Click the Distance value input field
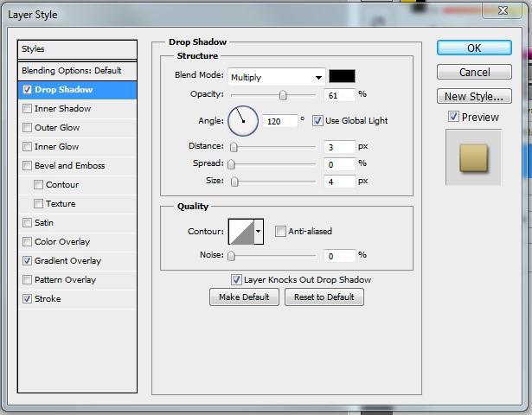 (340, 147)
